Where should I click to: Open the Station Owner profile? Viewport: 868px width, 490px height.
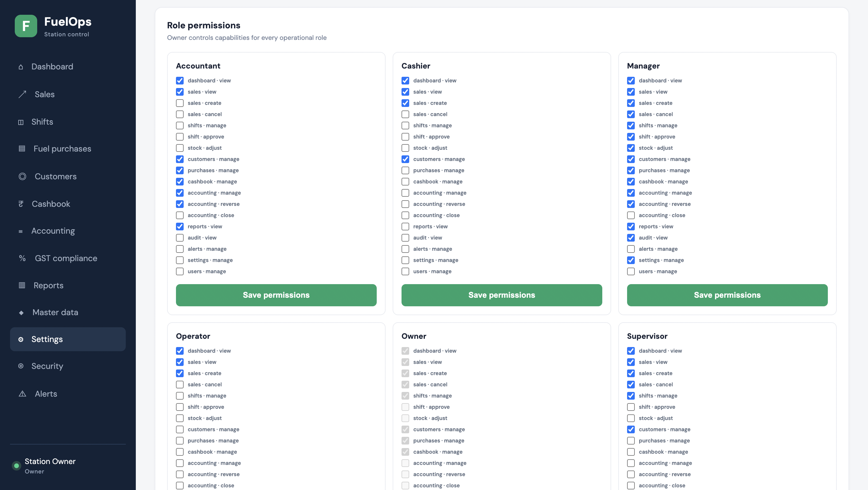click(50, 466)
